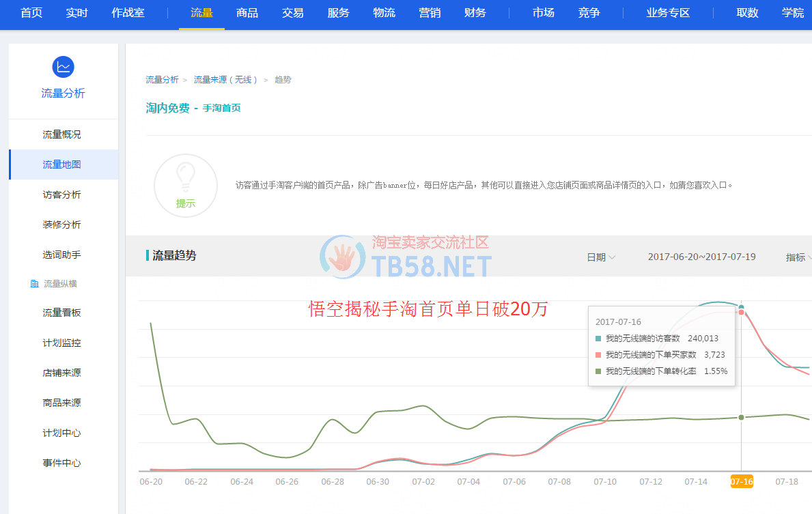Switch to the 商品 top menu tab
812x514 pixels.
[x=247, y=13]
